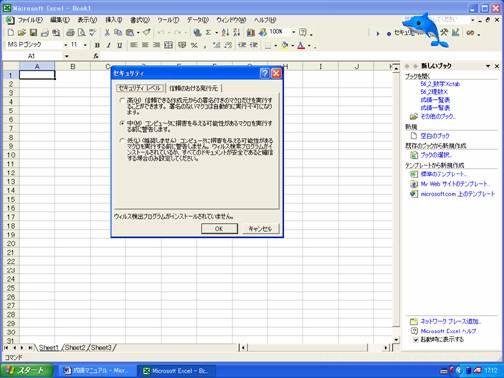Click the AutoSum sigma icon
The image size is (504, 378).
pos(208,32)
